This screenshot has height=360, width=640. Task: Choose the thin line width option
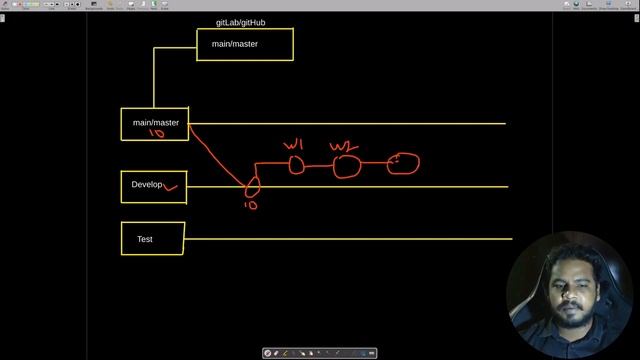[x=46, y=4]
